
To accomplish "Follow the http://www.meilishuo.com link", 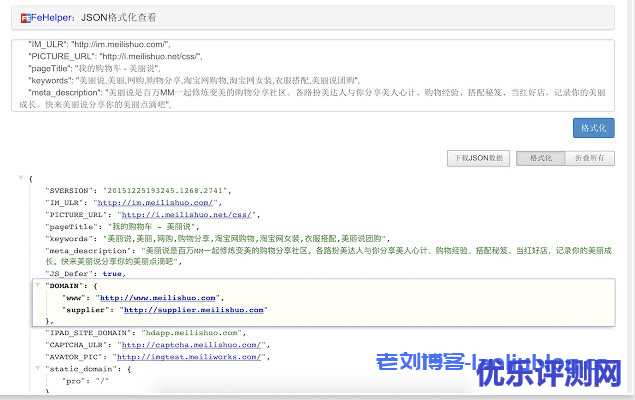I will [157, 298].
